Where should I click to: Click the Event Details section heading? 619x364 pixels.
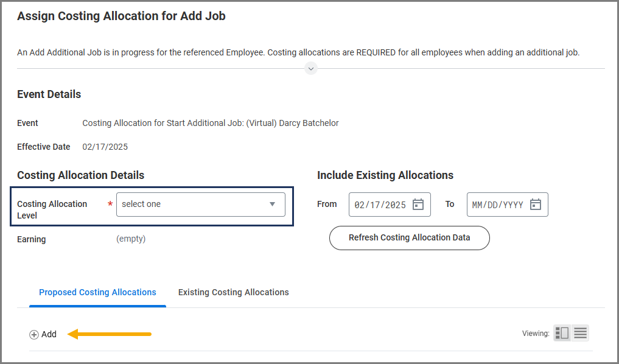tap(49, 94)
